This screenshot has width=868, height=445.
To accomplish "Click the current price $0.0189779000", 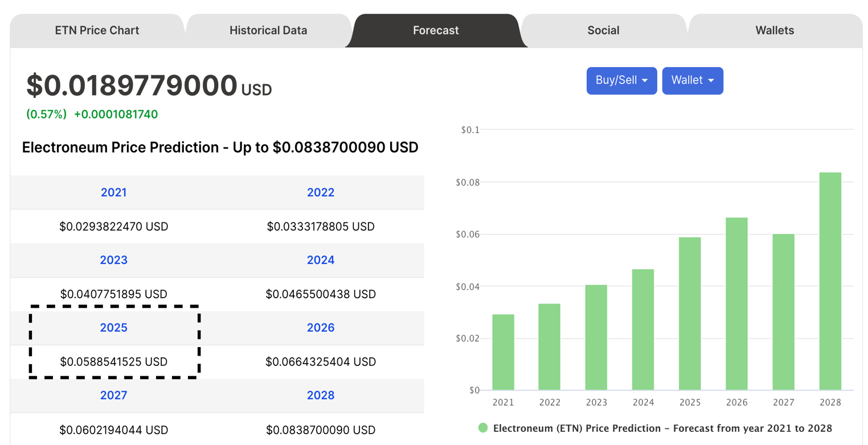I will (x=132, y=85).
